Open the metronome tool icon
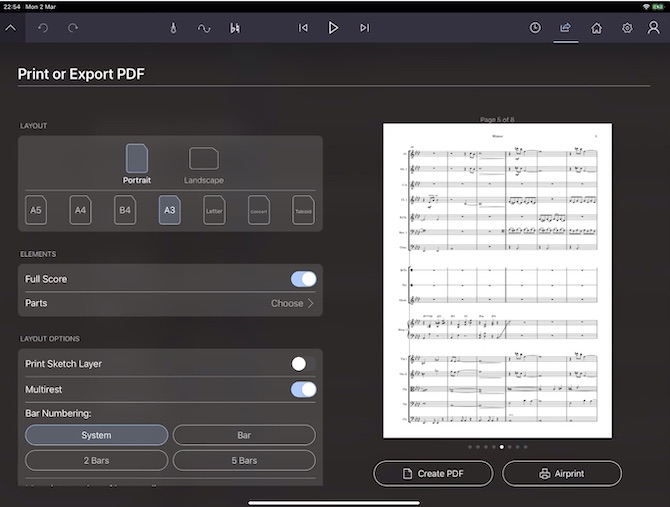This screenshot has height=507, width=670. point(173,28)
